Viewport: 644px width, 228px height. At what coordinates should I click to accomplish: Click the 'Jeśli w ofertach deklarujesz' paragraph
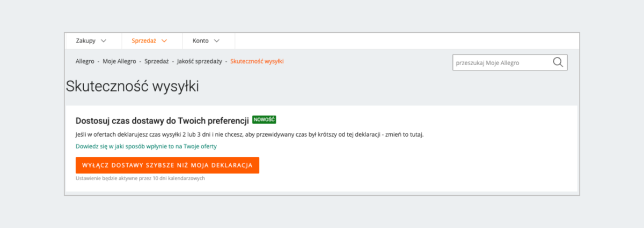250,134
